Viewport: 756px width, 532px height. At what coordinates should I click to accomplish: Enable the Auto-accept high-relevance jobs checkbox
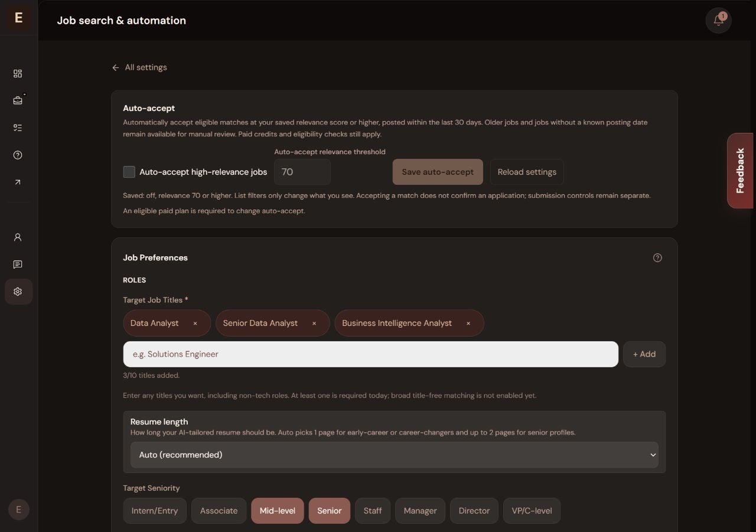(x=129, y=172)
